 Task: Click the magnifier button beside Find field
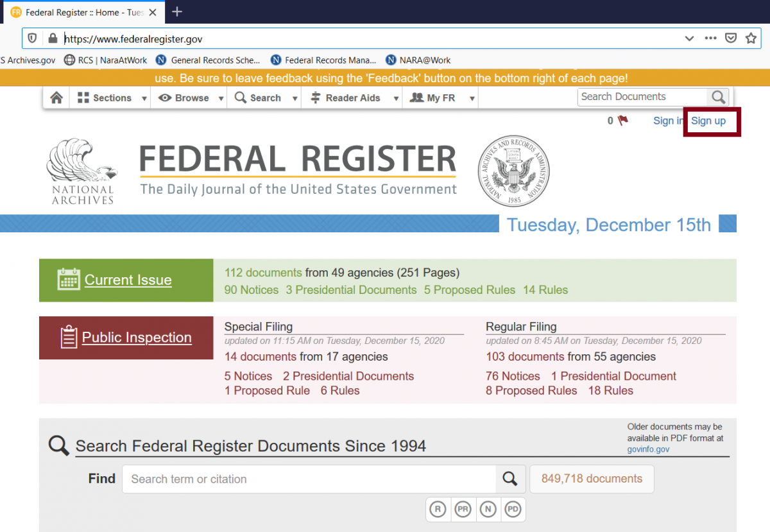510,479
